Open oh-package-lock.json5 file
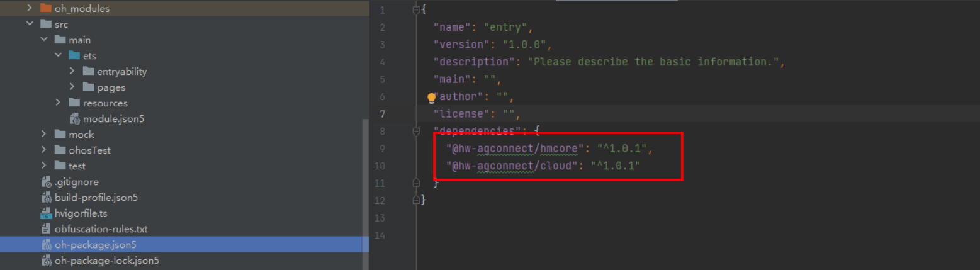Screen dimensions: 980x270 (107, 261)
